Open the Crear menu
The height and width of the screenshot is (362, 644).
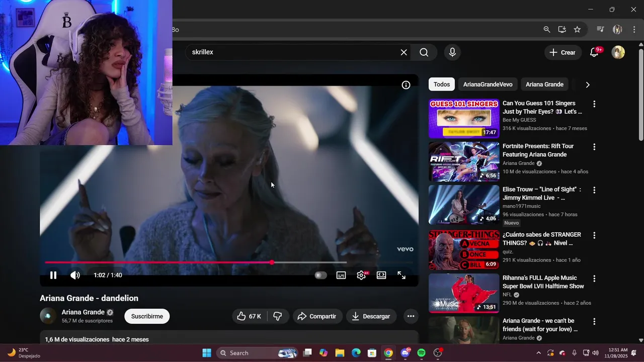(562, 52)
